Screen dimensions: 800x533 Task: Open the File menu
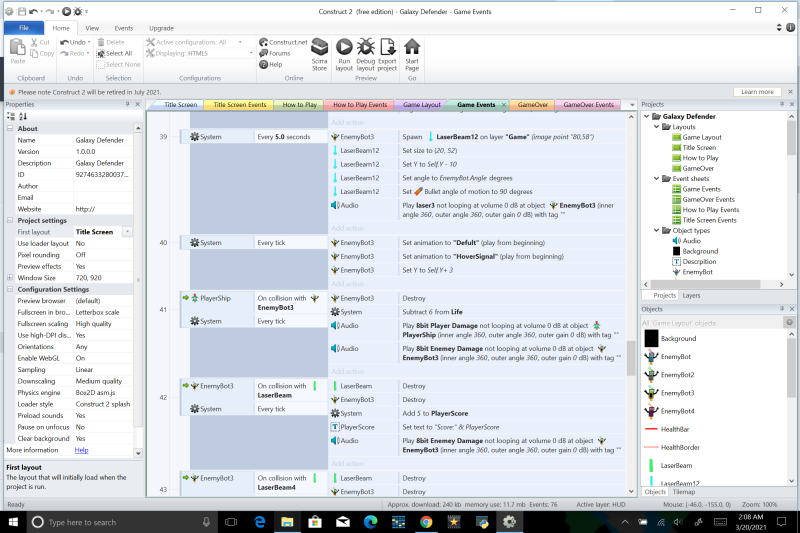(23, 28)
